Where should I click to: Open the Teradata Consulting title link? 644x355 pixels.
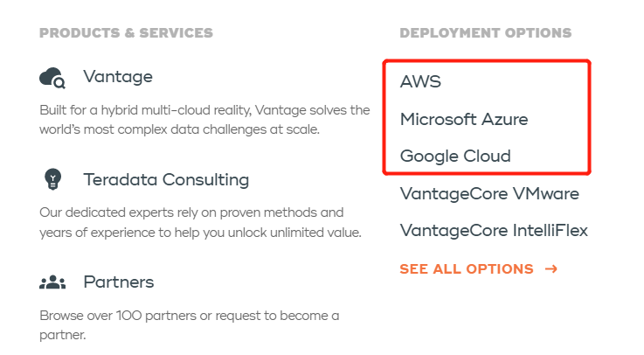166,180
